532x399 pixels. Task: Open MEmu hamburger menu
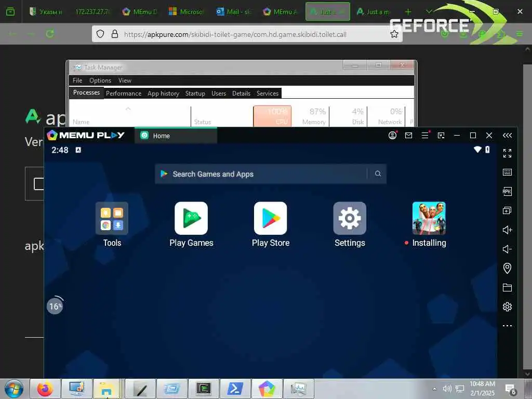coord(425,136)
